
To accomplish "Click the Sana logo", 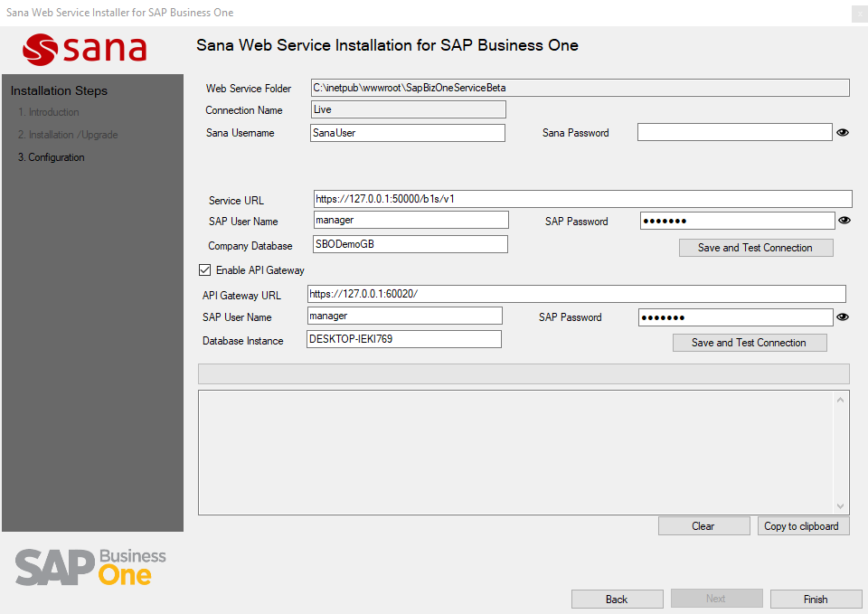I will (x=86, y=49).
